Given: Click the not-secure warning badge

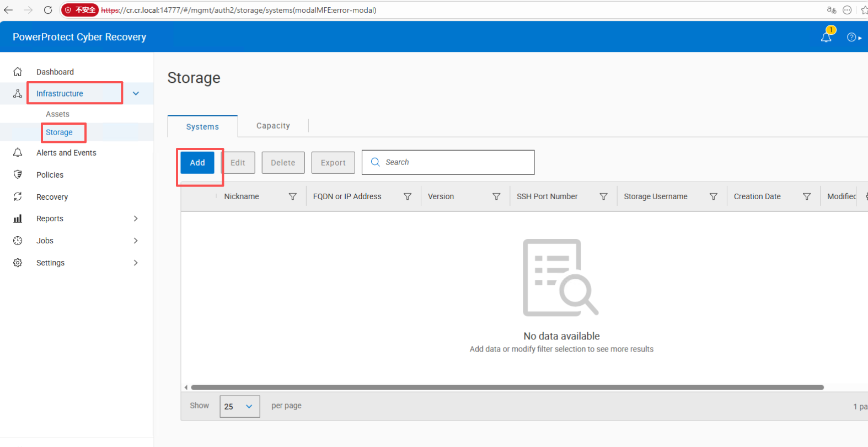Looking at the screenshot, I should 80,10.
